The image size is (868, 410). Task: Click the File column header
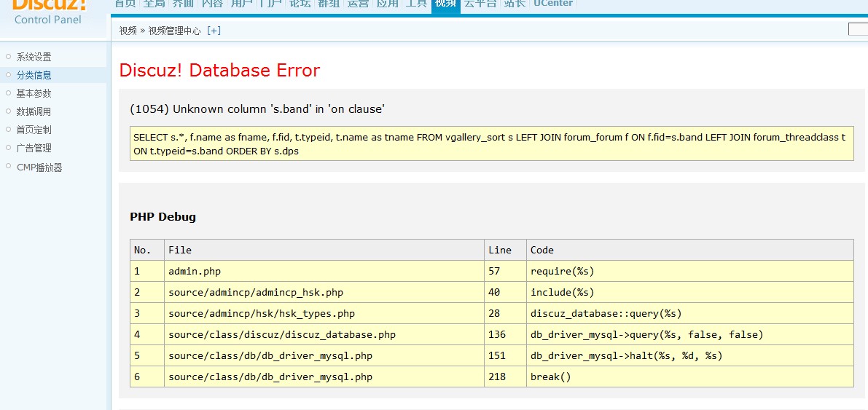(324, 250)
